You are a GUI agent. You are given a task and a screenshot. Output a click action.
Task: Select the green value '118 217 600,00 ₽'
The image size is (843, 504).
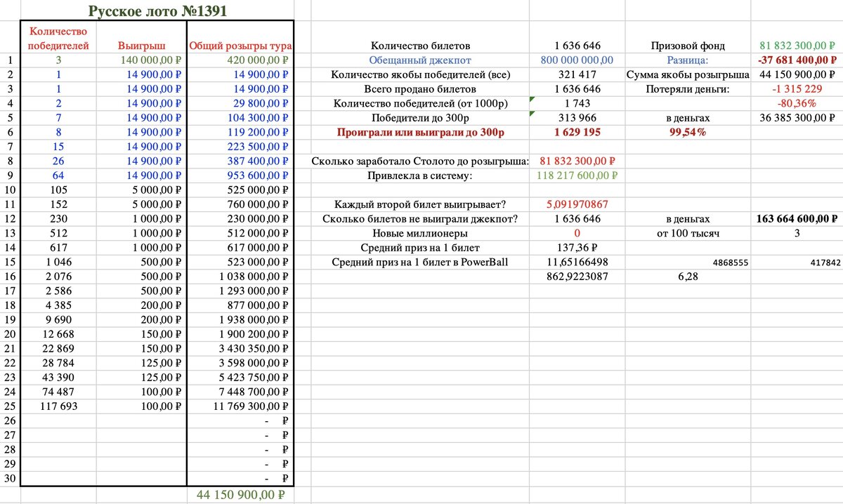point(577,175)
